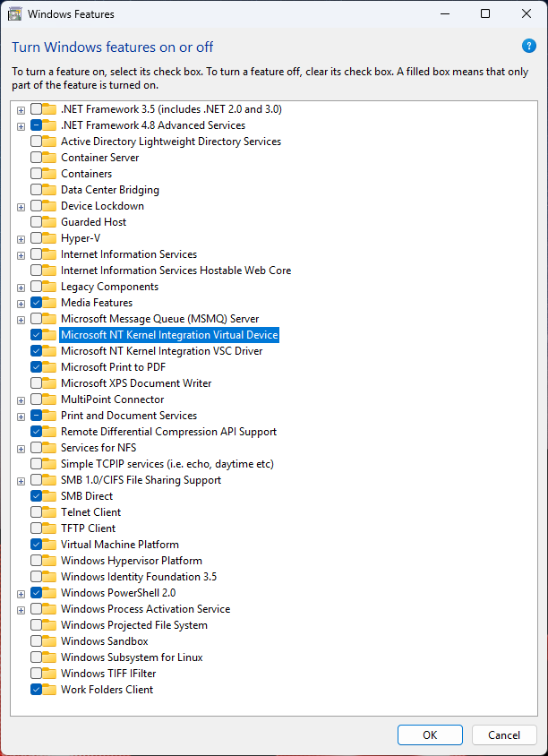
Task: Expand Windows Process Activation Service node
Action: [21, 610]
